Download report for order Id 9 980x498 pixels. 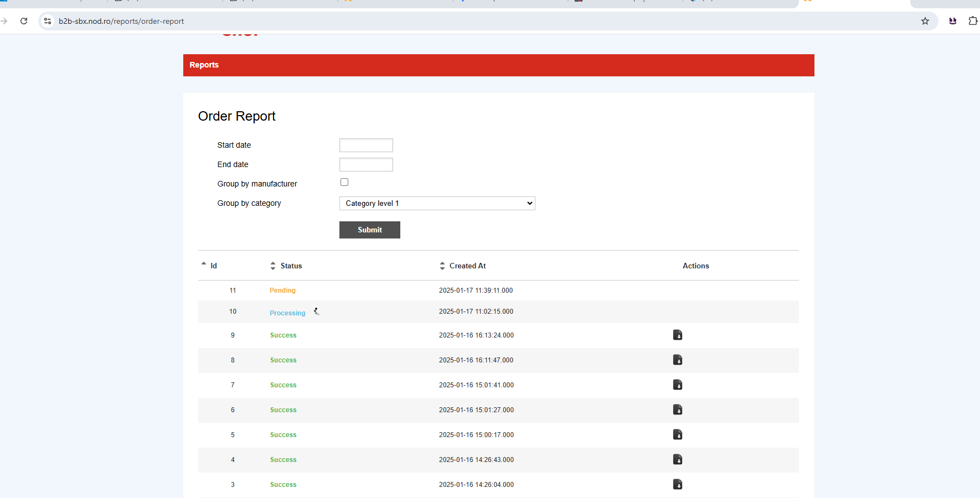(677, 335)
